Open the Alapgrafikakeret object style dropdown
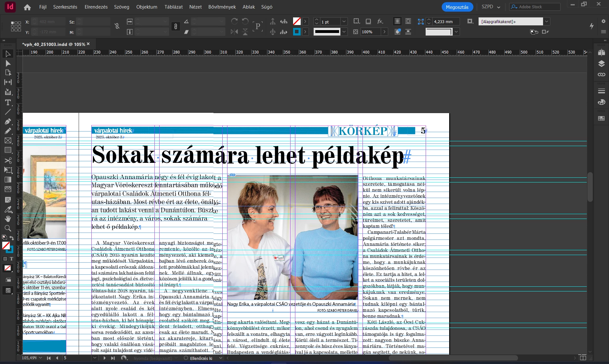The height and width of the screenshot is (364, 609). (x=547, y=22)
